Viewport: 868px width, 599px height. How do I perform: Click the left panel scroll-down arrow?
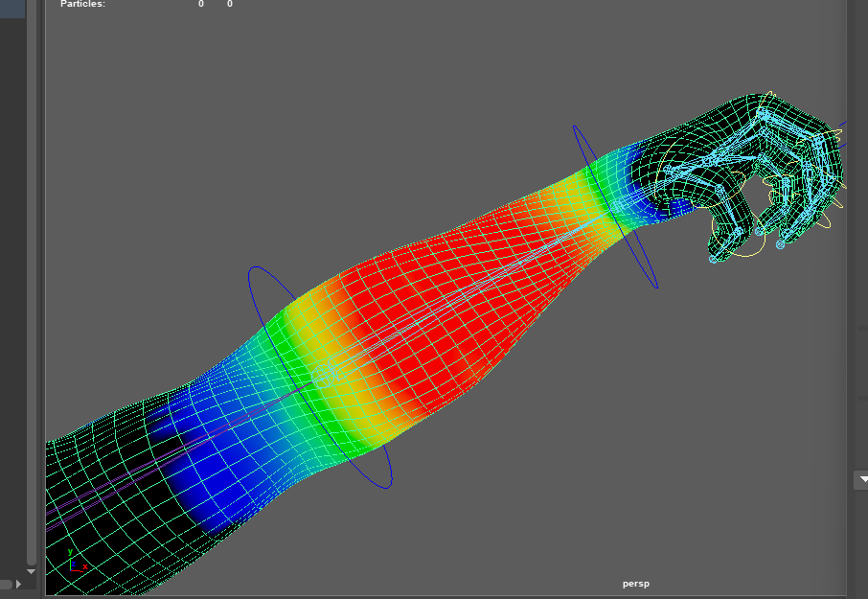tap(31, 571)
